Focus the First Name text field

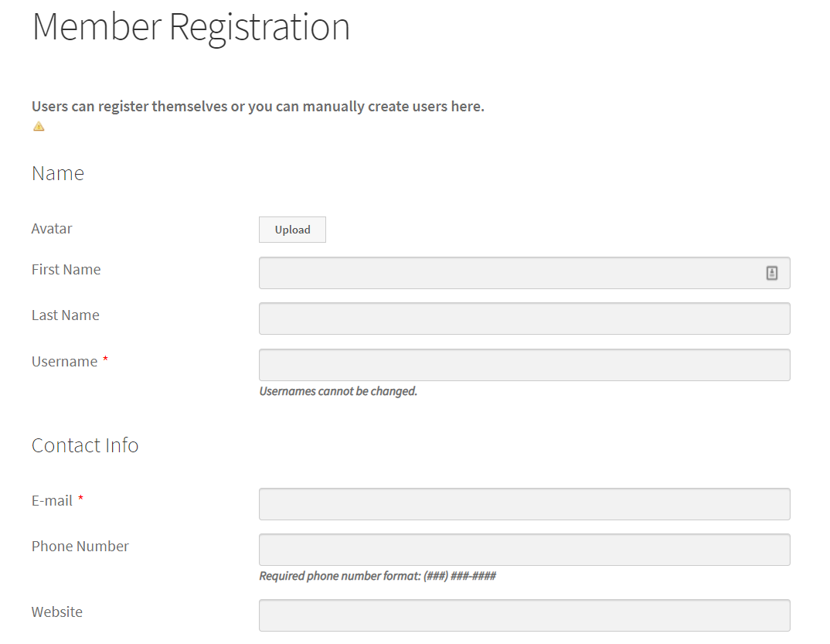510,273
